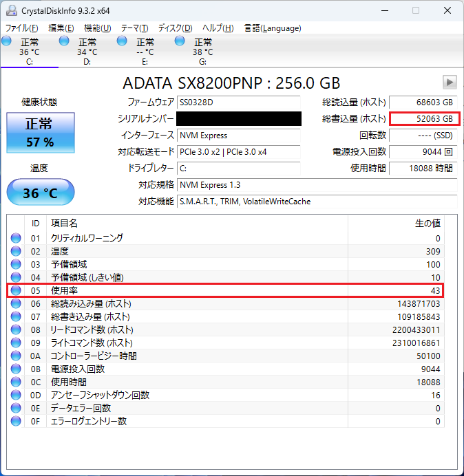Close the CrystalDiskInfo window
The image size is (464, 476).
click(x=447, y=10)
